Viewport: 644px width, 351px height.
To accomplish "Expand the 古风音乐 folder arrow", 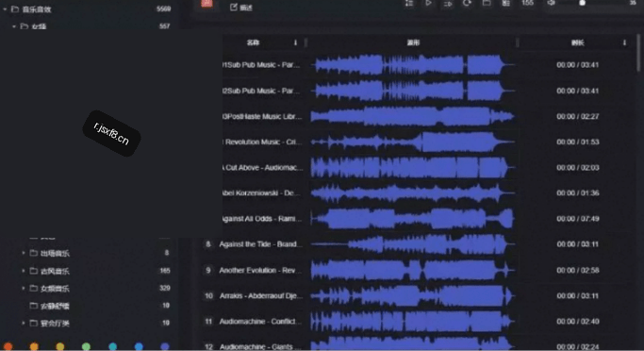I will [x=24, y=271].
